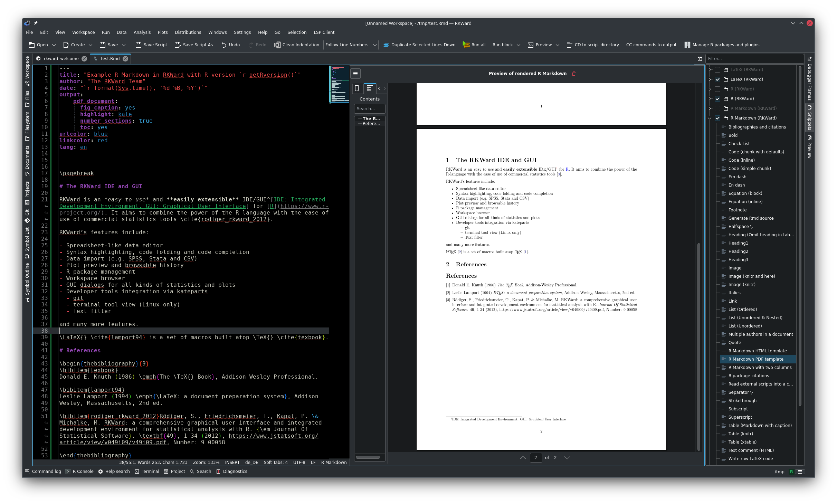Open the R Console bottom tab
Screen dimensions: 837x504
pyautogui.click(x=80, y=472)
